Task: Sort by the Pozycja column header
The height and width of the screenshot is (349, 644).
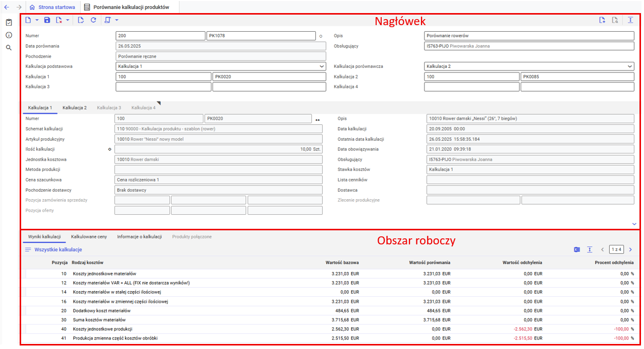Action: [x=59, y=263]
